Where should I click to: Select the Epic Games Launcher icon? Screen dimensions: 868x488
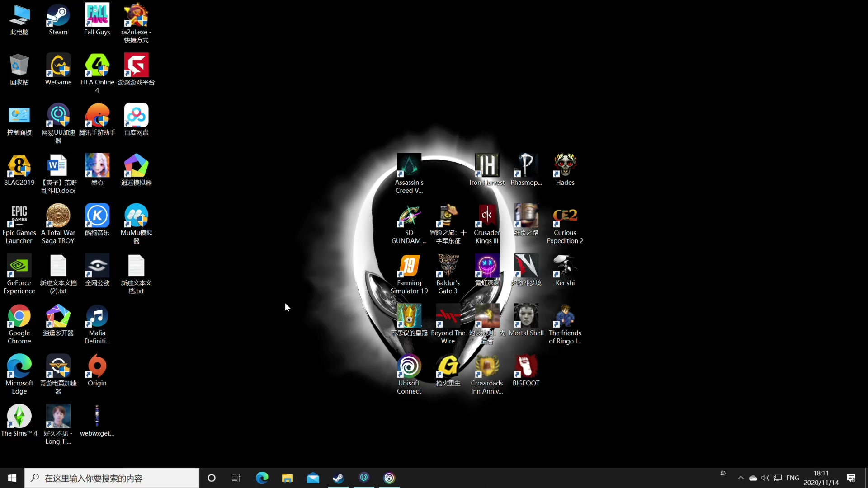(19, 224)
